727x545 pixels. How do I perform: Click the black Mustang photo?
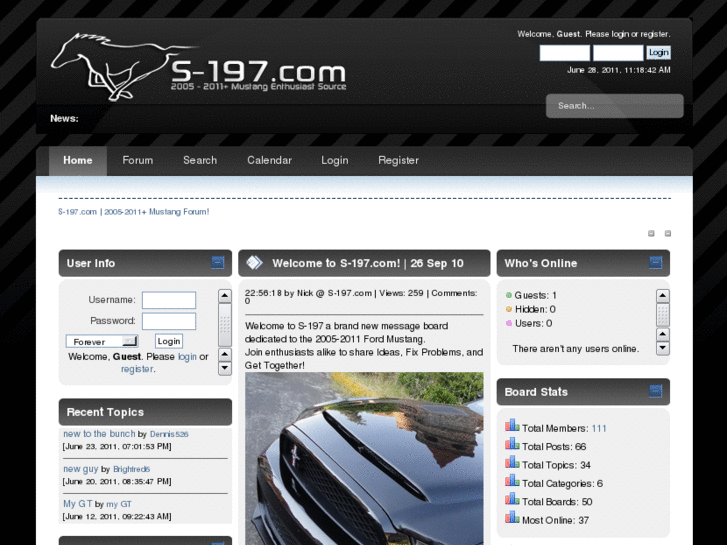(x=364, y=458)
